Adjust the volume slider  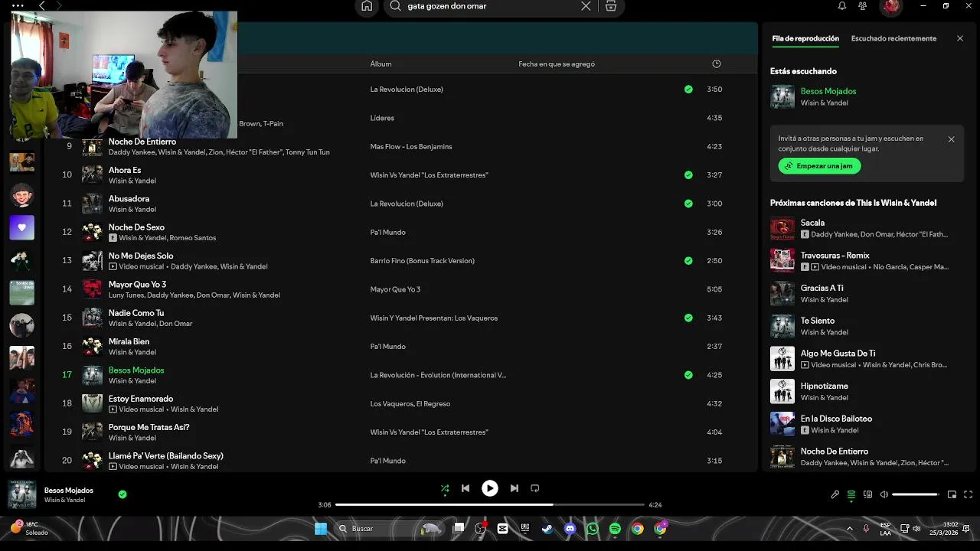(x=916, y=494)
